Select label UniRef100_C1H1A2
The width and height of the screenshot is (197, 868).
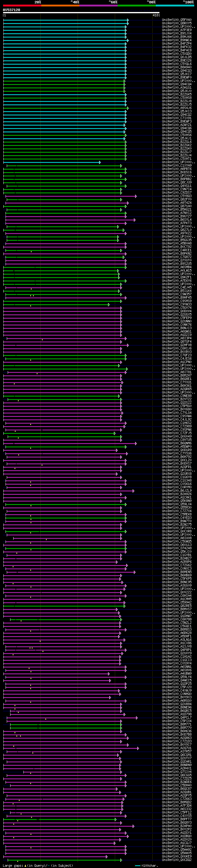pyautogui.click(x=177, y=657)
